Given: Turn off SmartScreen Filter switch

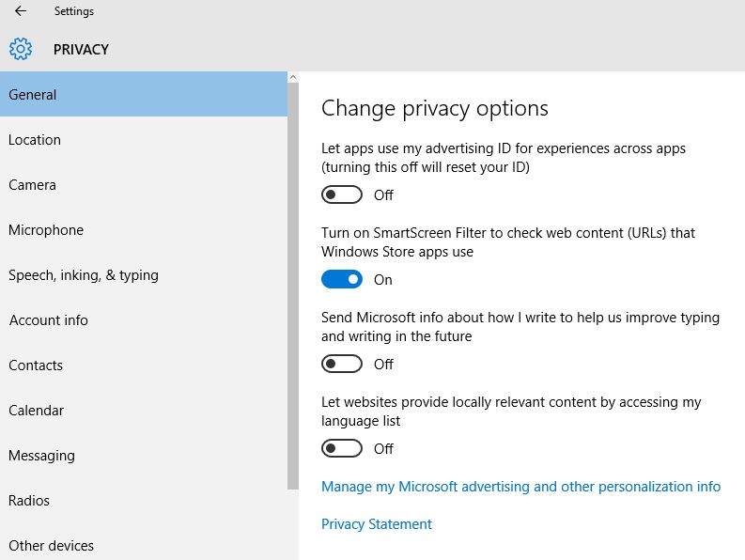Looking at the screenshot, I should coord(342,279).
